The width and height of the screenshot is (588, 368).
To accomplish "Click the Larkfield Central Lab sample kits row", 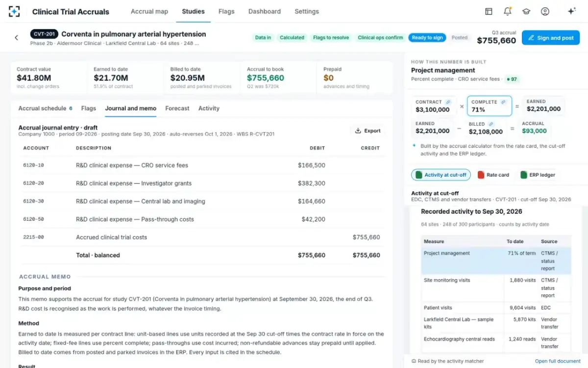I will (496, 323).
